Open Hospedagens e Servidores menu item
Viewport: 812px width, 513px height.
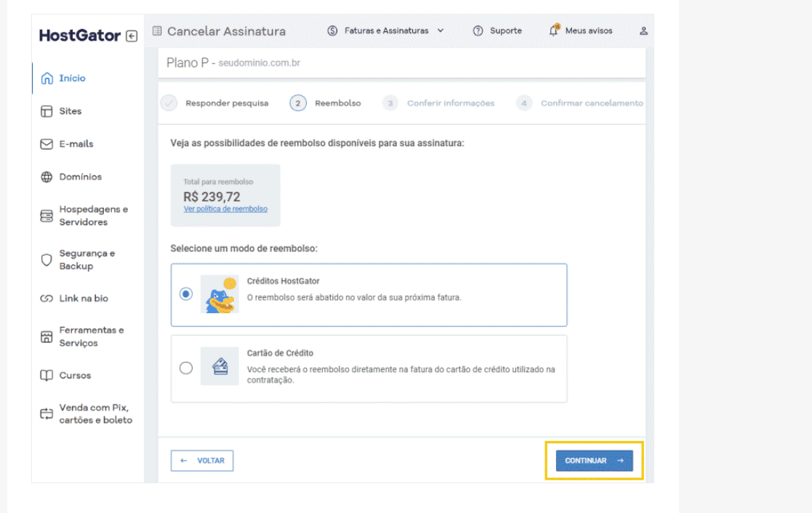click(94, 216)
